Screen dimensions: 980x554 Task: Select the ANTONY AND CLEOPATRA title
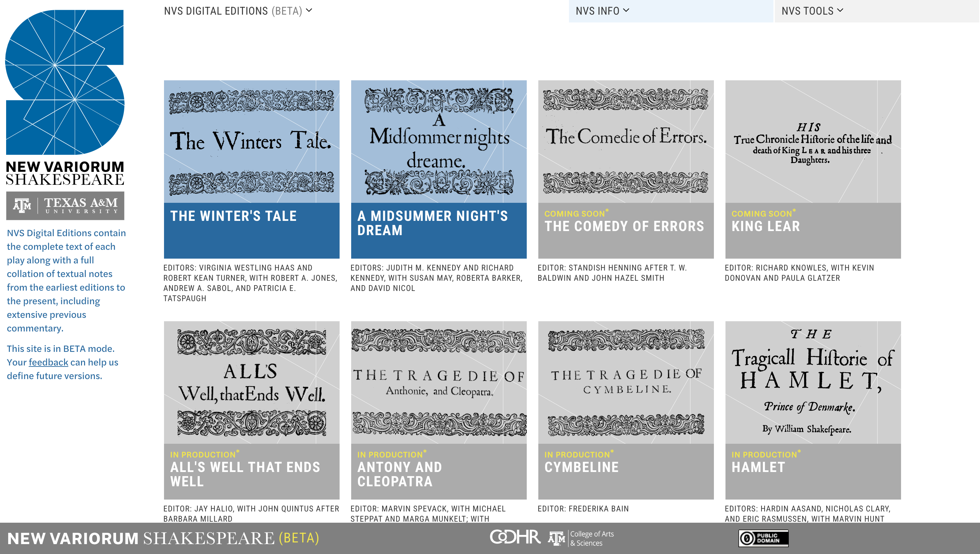399,474
